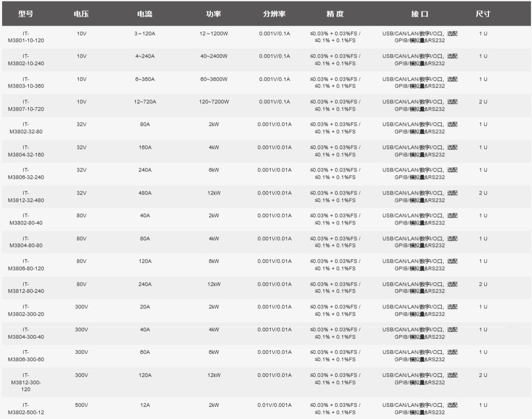Click the 型号 column header
532x419 pixels.
[x=26, y=14]
